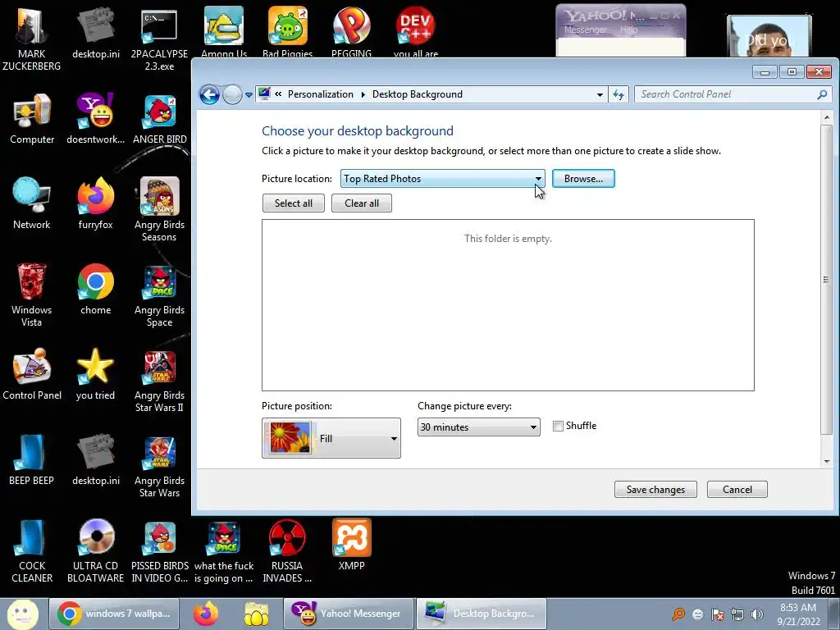This screenshot has width=840, height=630.
Task: Open recent pages arrow beside Forward button
Action: 249,95
